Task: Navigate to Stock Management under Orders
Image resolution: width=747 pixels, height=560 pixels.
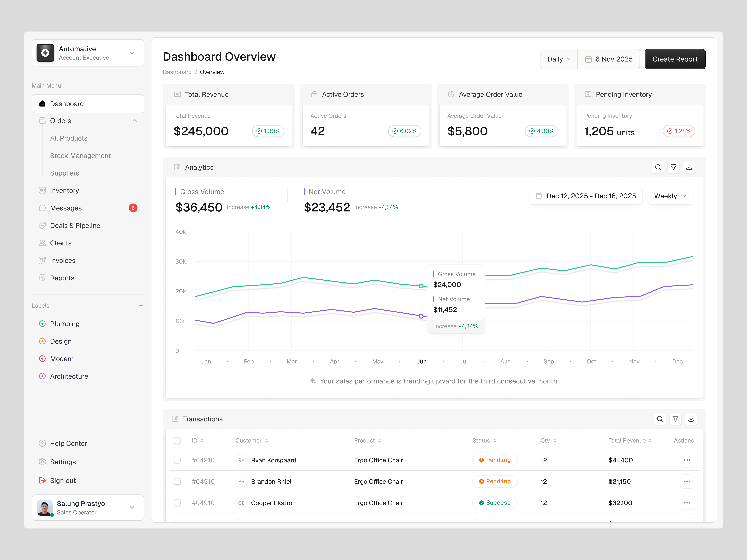Action: pos(80,156)
